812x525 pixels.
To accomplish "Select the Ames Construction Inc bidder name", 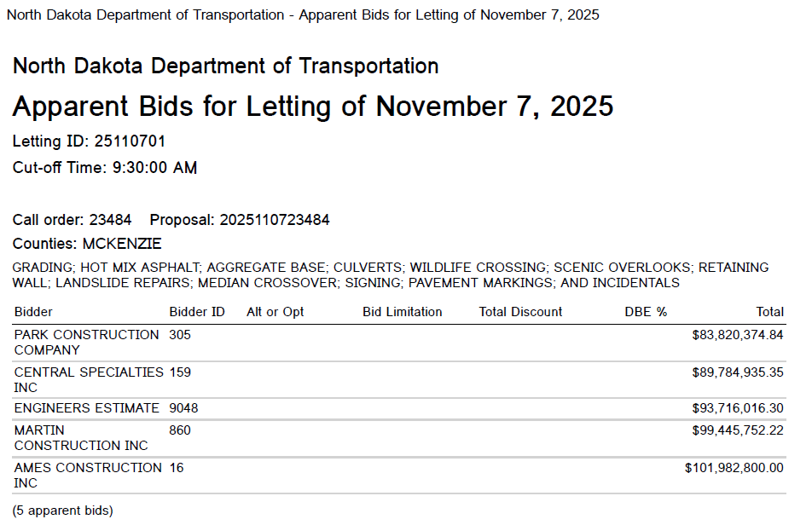I will [x=88, y=476].
